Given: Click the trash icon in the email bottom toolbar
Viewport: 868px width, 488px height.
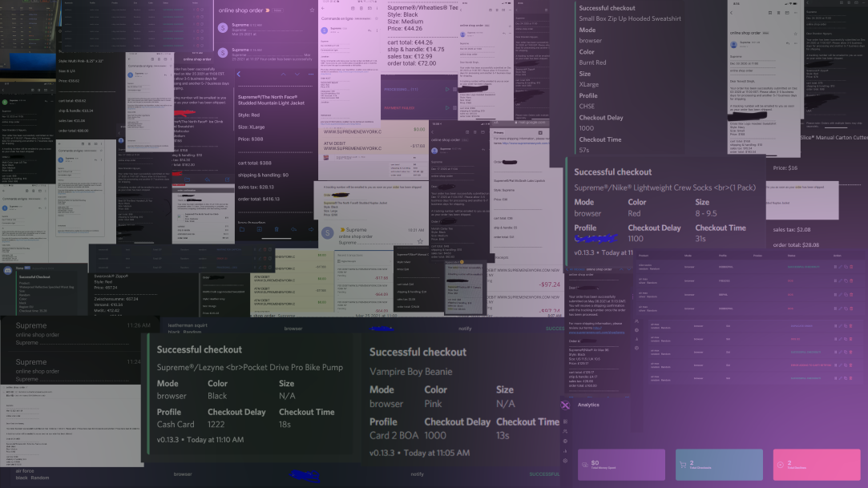Looking at the screenshot, I should click(277, 228).
